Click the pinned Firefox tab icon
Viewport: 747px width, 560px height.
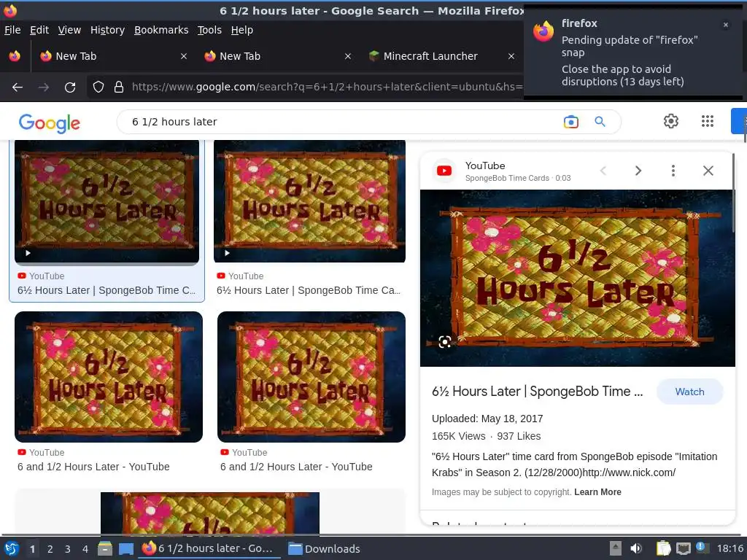[x=15, y=56]
